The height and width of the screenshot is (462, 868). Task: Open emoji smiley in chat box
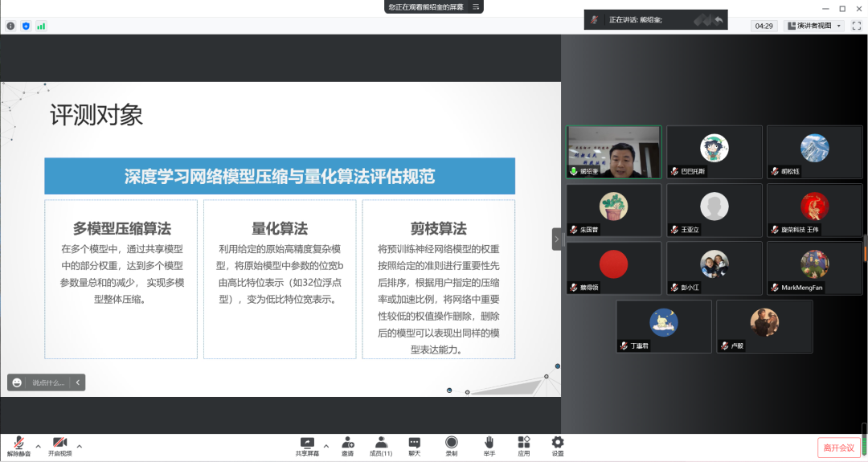[x=17, y=382]
